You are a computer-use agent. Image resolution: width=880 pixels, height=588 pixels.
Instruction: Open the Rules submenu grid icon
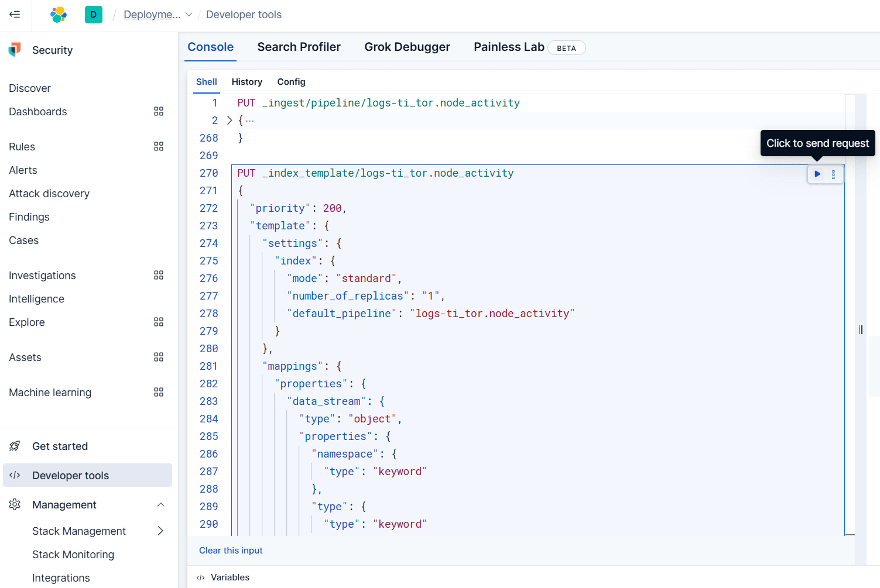(x=159, y=146)
